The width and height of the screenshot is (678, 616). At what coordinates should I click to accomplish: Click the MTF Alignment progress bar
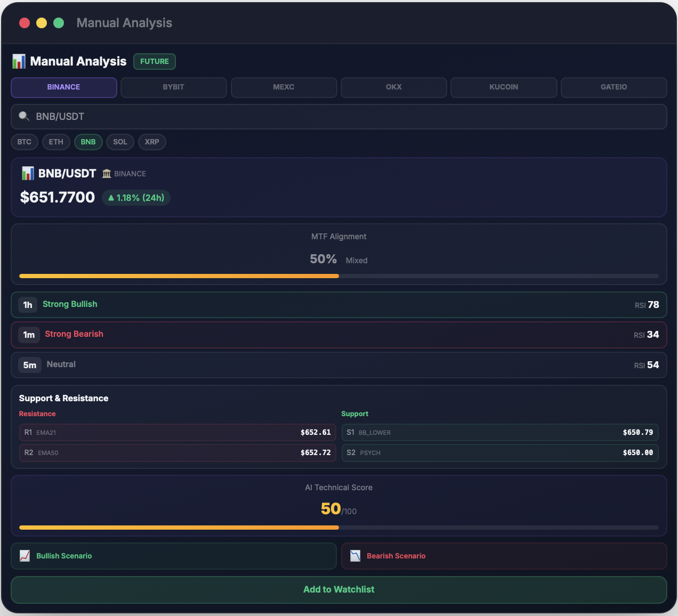click(339, 276)
